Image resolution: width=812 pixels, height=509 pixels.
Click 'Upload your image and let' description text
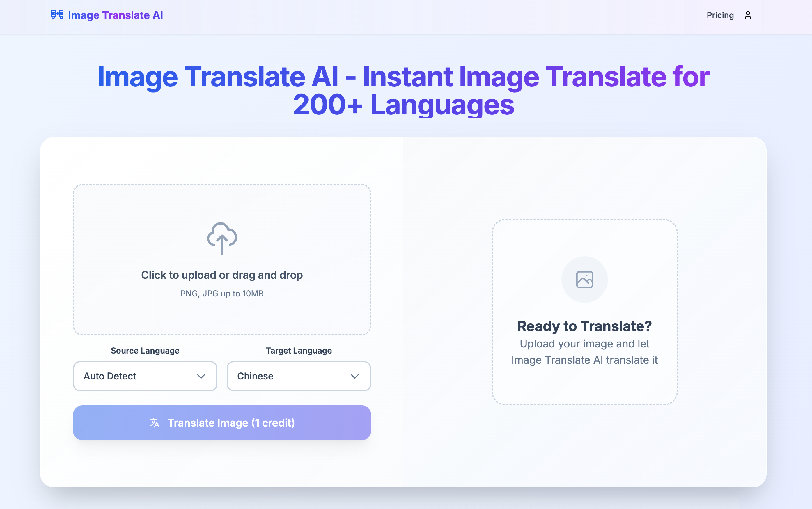[584, 344]
